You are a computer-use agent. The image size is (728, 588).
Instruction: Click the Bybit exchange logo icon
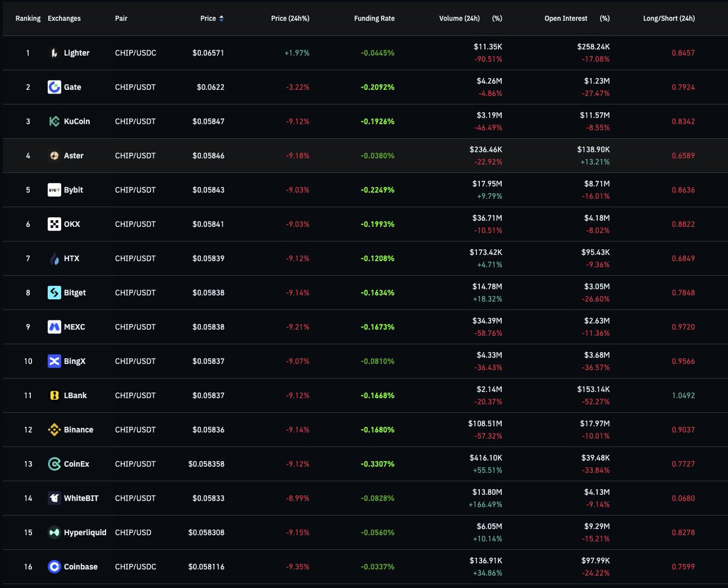coord(54,190)
